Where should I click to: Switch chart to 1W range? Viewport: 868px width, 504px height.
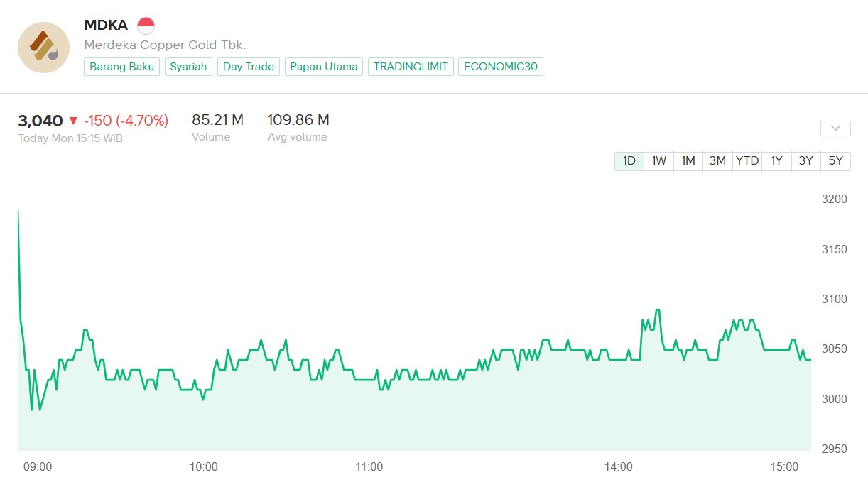658,161
